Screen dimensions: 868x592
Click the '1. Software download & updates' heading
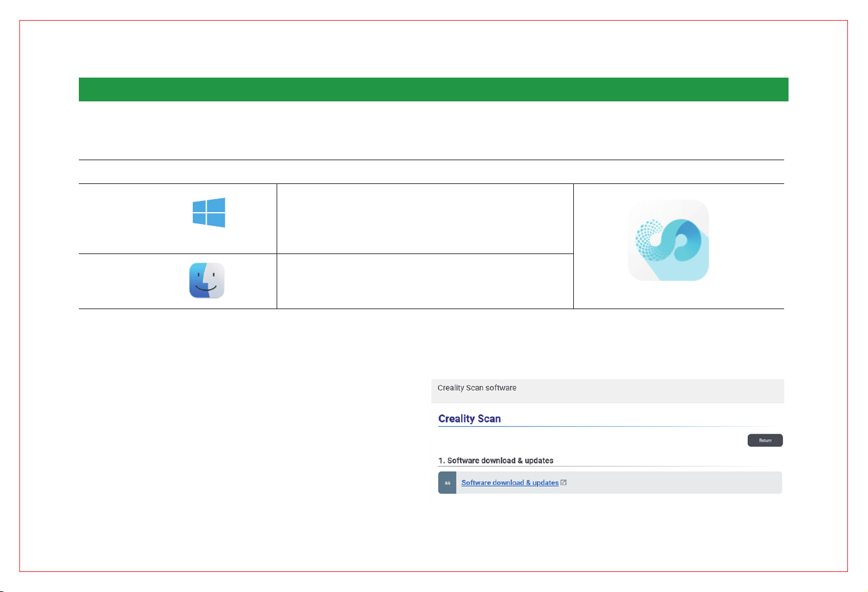[496, 461]
